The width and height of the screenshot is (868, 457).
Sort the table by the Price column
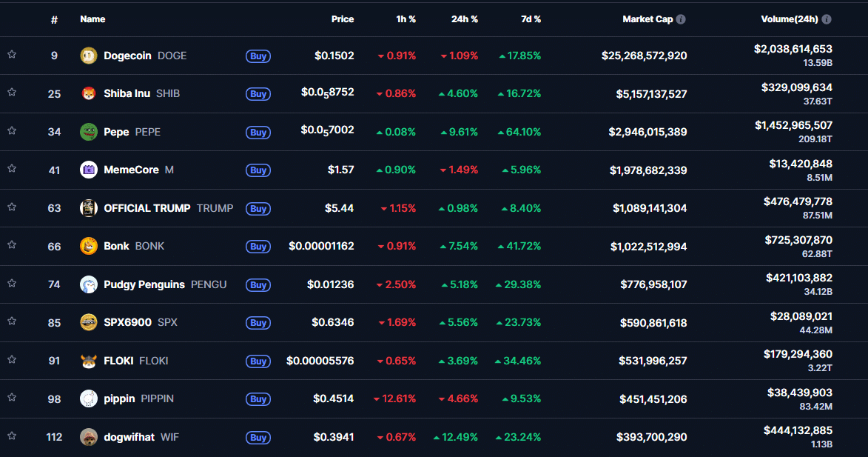click(343, 19)
